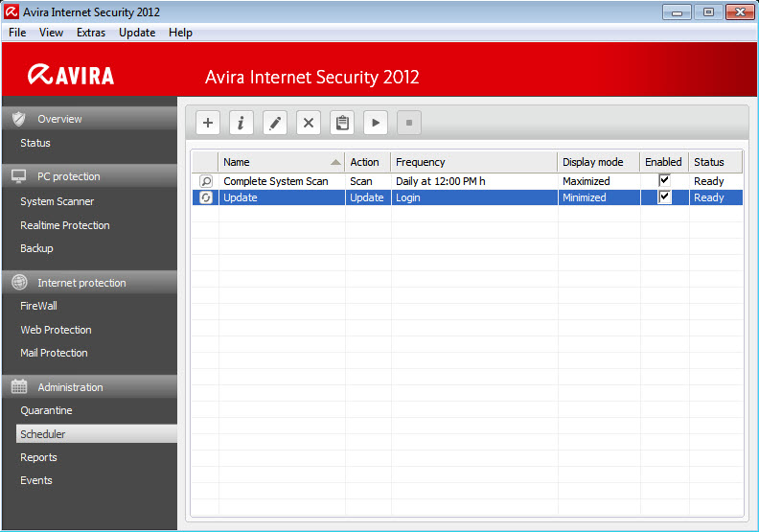Sort by the Enabled column header
The width and height of the screenshot is (759, 532).
(x=664, y=162)
